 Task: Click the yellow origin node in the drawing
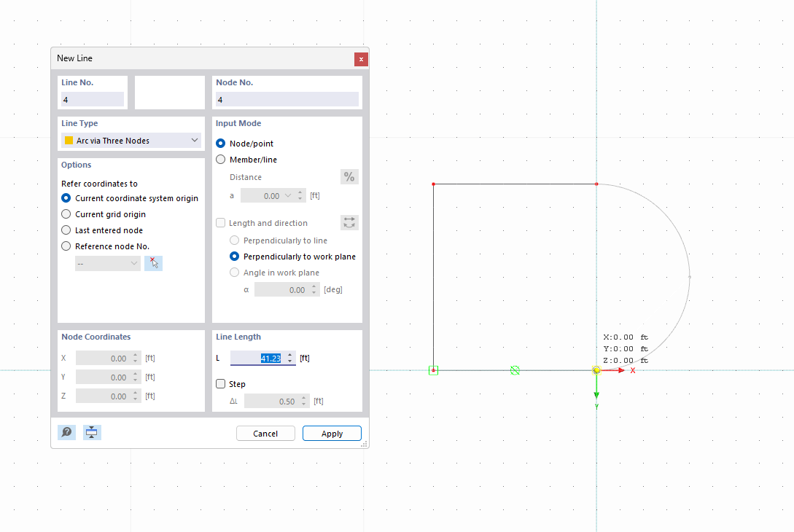(x=596, y=370)
